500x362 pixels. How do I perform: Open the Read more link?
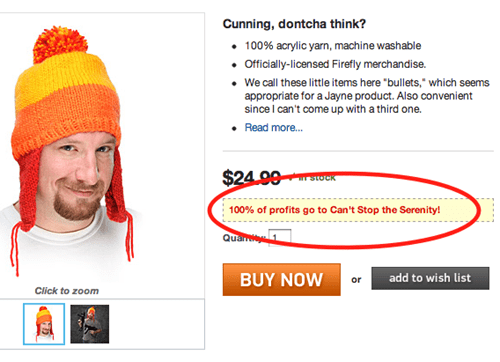pos(274,127)
